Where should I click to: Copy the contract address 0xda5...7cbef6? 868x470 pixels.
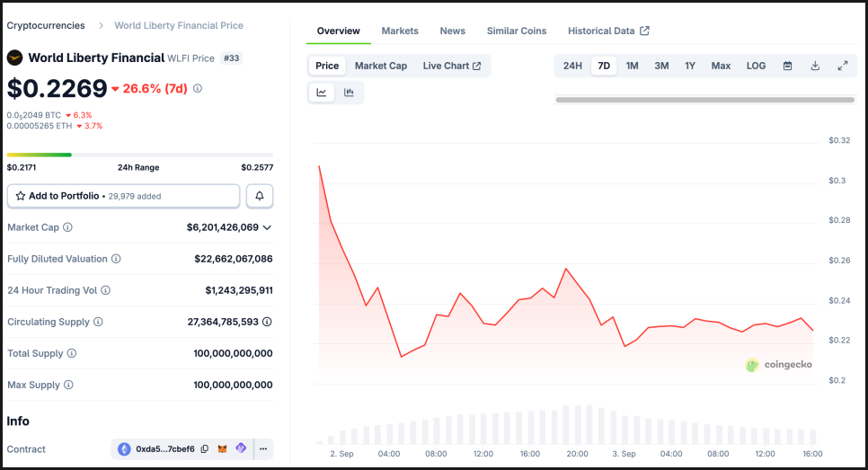click(205, 449)
